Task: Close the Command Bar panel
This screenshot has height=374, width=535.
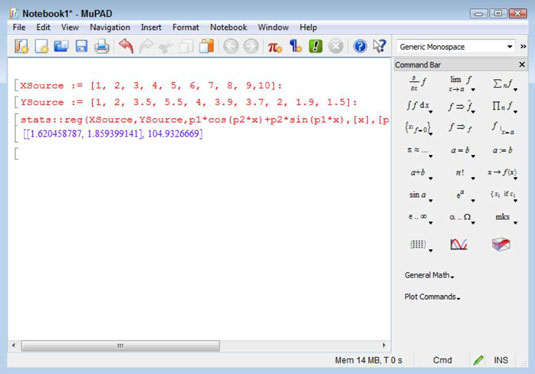Action: pos(522,64)
